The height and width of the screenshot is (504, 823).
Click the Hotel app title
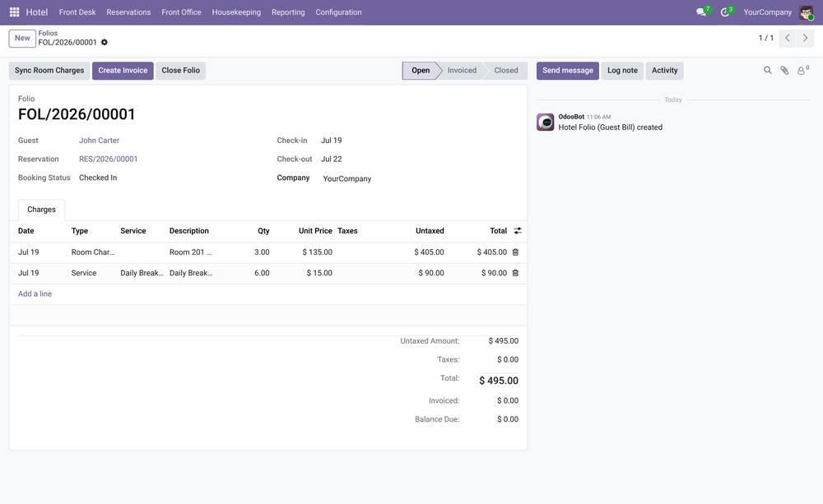[37, 12]
